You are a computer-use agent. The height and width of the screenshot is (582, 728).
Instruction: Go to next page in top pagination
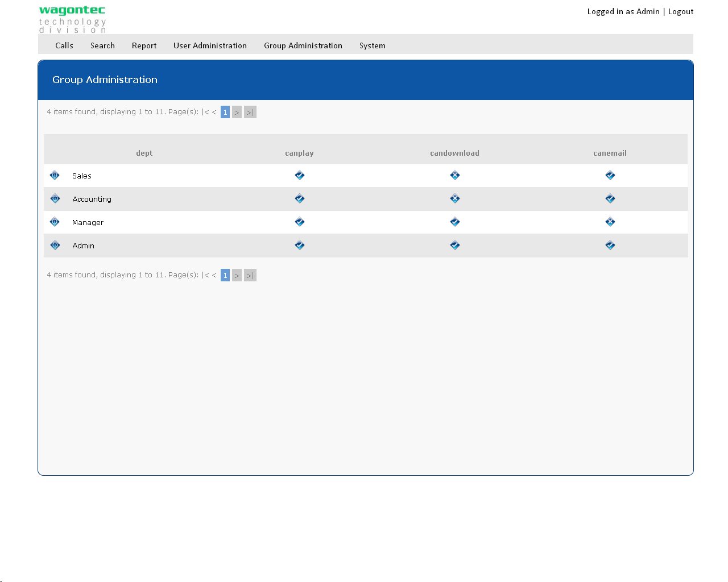(x=237, y=112)
